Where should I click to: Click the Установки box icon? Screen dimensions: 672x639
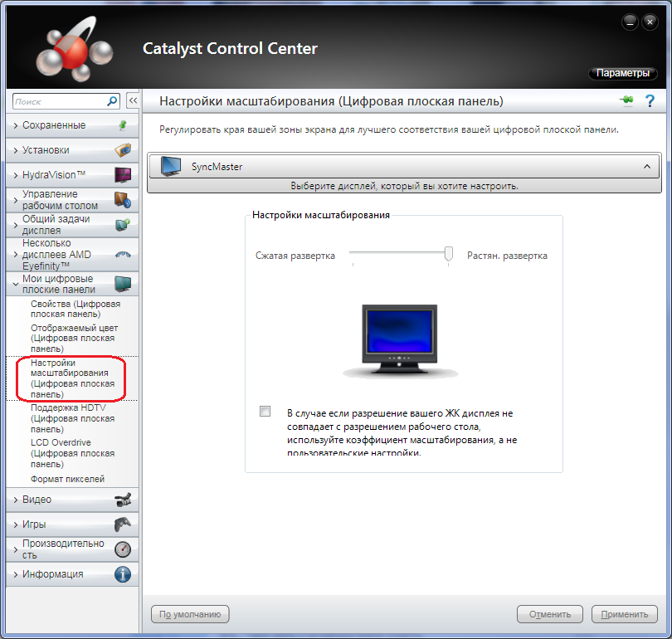coord(123,150)
